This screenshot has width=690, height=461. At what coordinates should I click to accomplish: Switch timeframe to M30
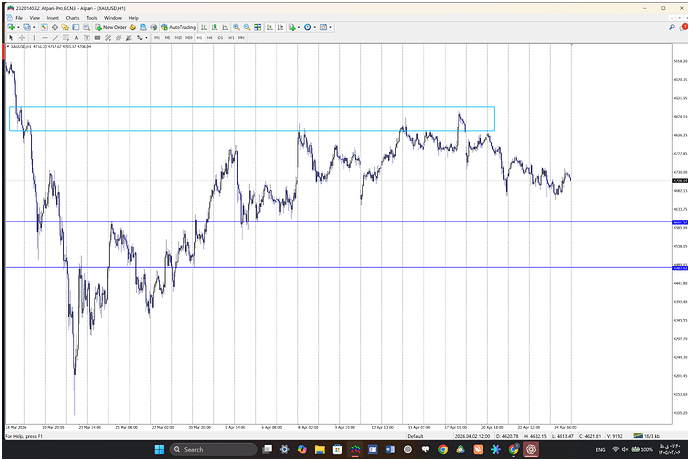(189, 38)
